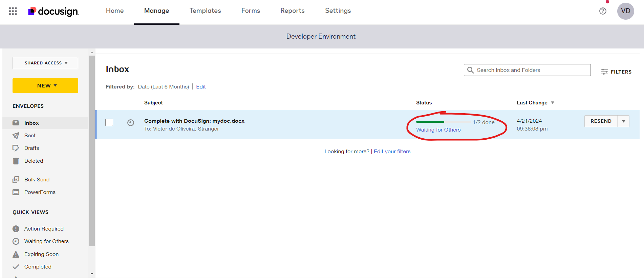The height and width of the screenshot is (278, 644).
Task: Click the Date (Last 6 Months) filter text
Action: 164,87
